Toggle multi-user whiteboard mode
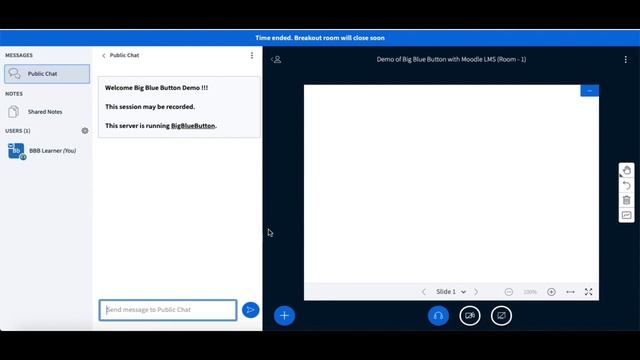 tap(627, 215)
